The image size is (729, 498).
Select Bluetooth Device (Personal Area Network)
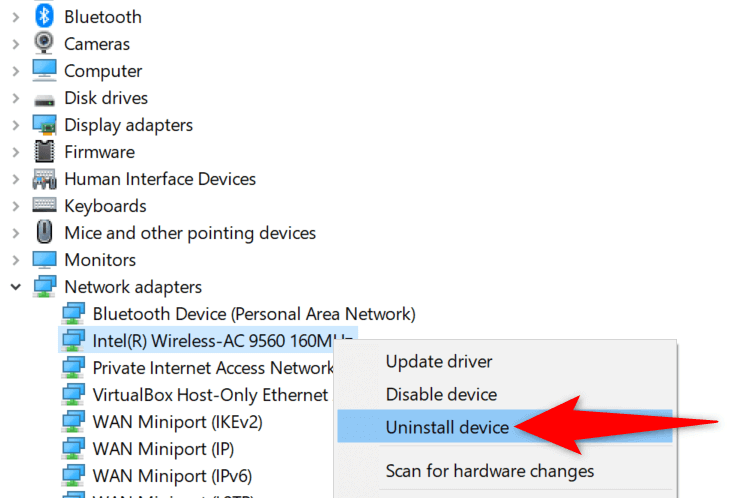coord(253,314)
